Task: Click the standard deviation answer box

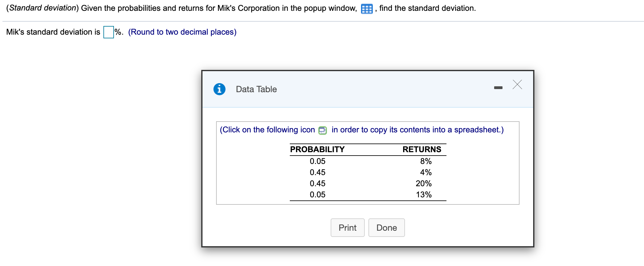Action: tap(108, 32)
